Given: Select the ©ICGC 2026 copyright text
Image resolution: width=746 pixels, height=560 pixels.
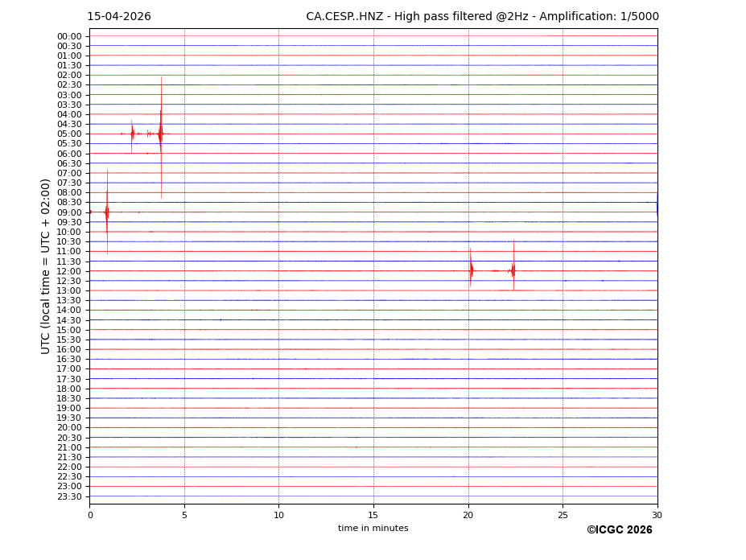Looking at the screenshot, I should click(619, 530).
